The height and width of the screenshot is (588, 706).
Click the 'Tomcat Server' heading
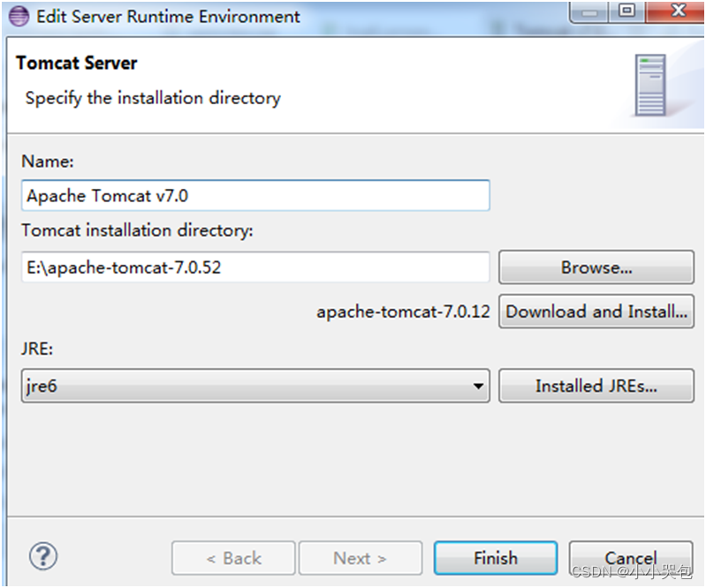point(77,63)
